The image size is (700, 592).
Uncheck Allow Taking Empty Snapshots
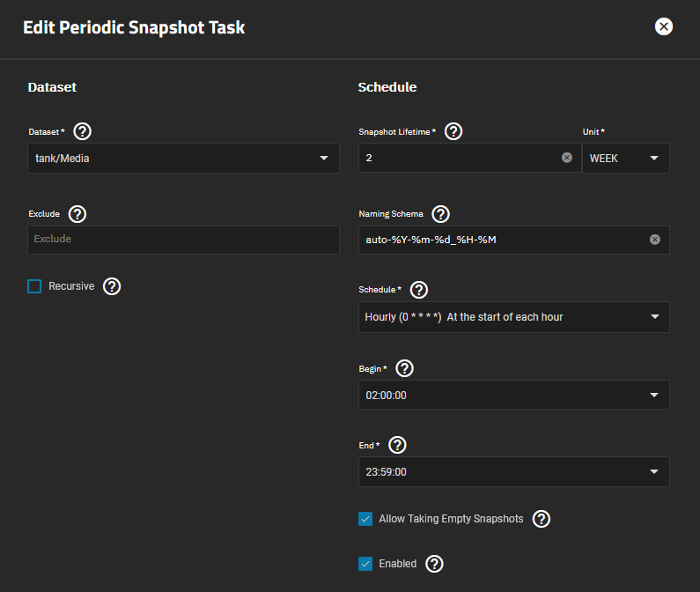365,519
